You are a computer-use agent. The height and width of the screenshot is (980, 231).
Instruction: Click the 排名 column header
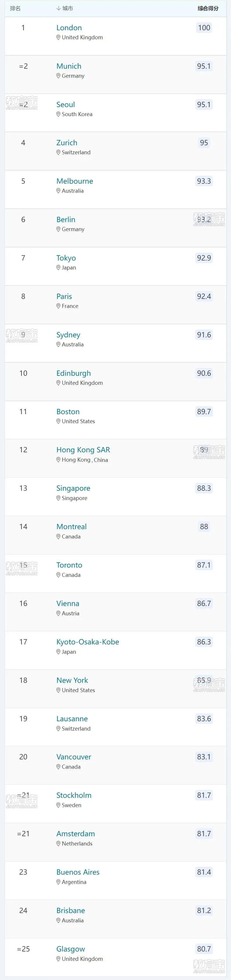pos(15,8)
